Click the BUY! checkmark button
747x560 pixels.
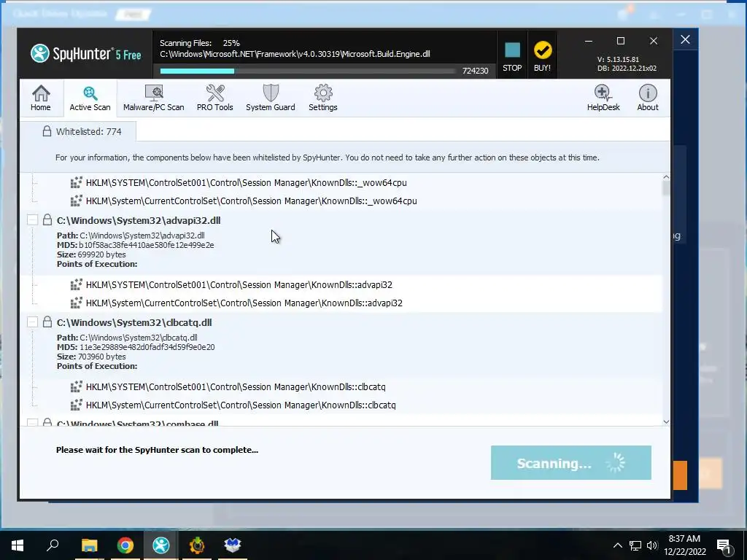click(542, 55)
